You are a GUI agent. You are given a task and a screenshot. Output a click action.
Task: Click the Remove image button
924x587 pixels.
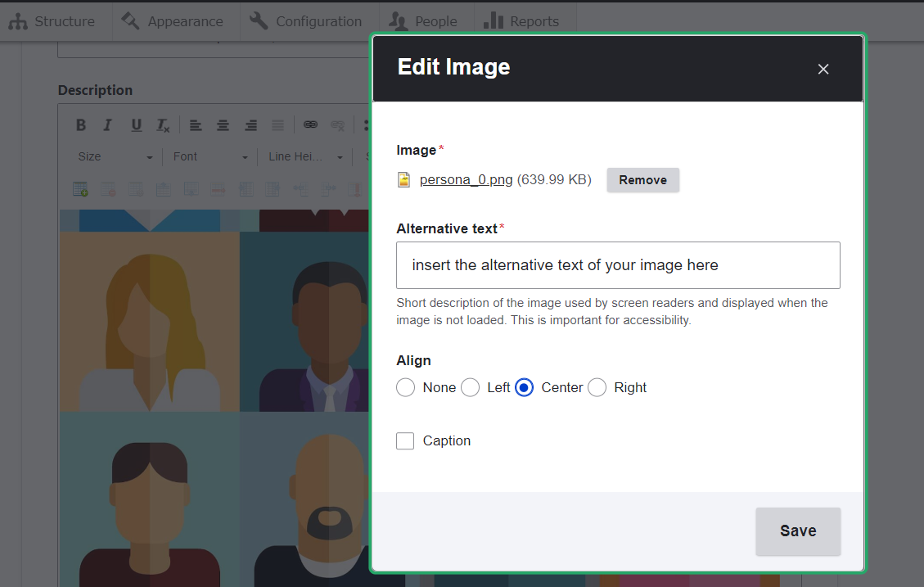point(643,180)
